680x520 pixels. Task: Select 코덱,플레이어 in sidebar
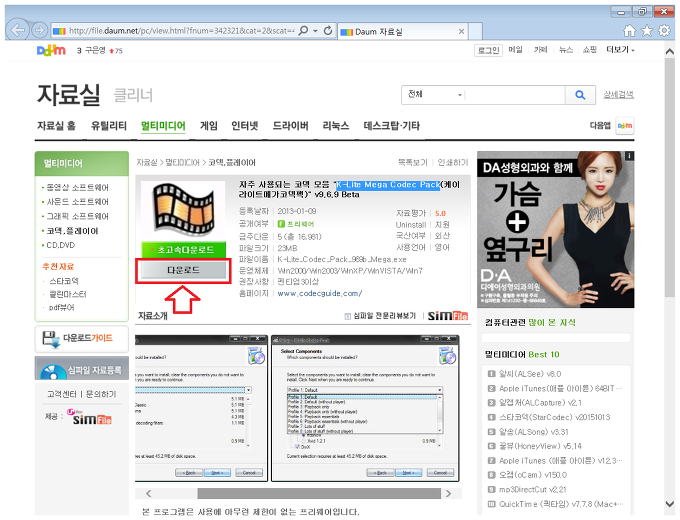point(72,231)
